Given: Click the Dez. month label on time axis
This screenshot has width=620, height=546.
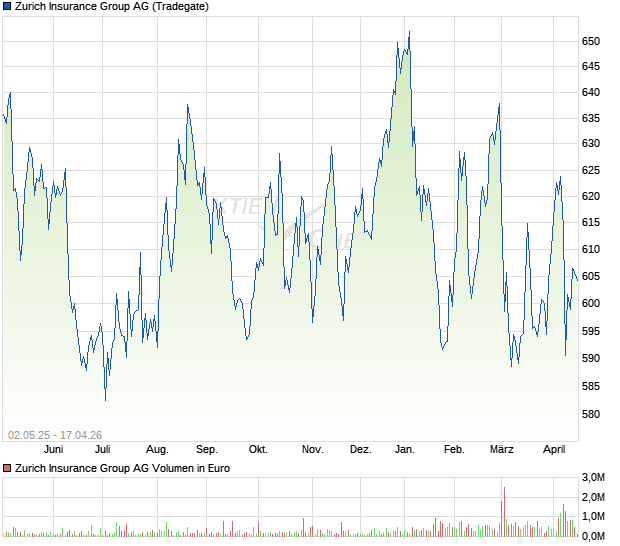Looking at the screenshot, I should click(x=360, y=449).
